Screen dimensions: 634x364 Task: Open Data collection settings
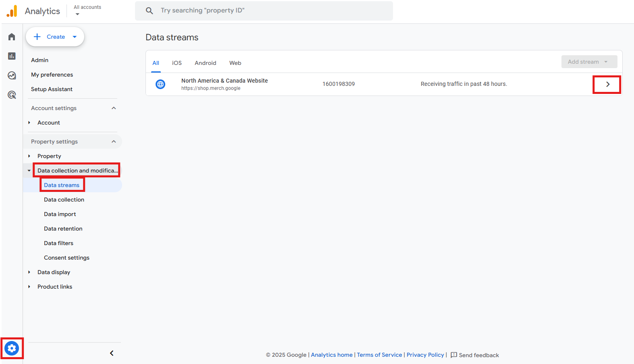click(x=64, y=200)
